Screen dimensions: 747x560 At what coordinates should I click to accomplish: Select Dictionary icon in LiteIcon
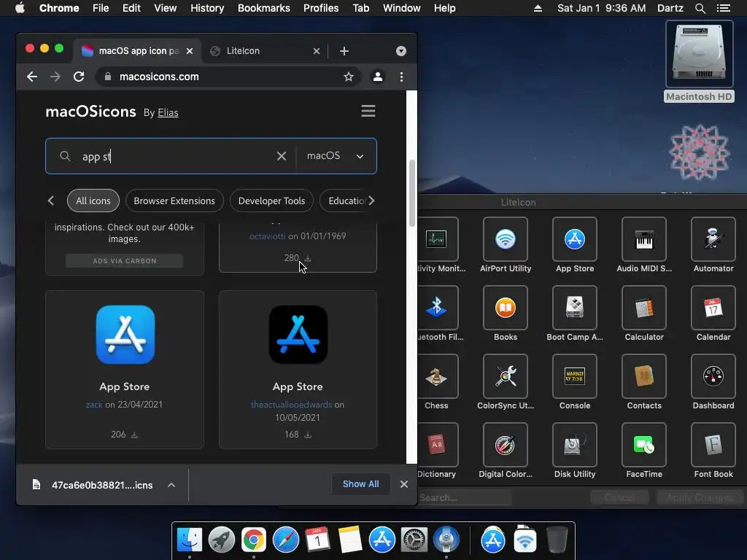438,445
